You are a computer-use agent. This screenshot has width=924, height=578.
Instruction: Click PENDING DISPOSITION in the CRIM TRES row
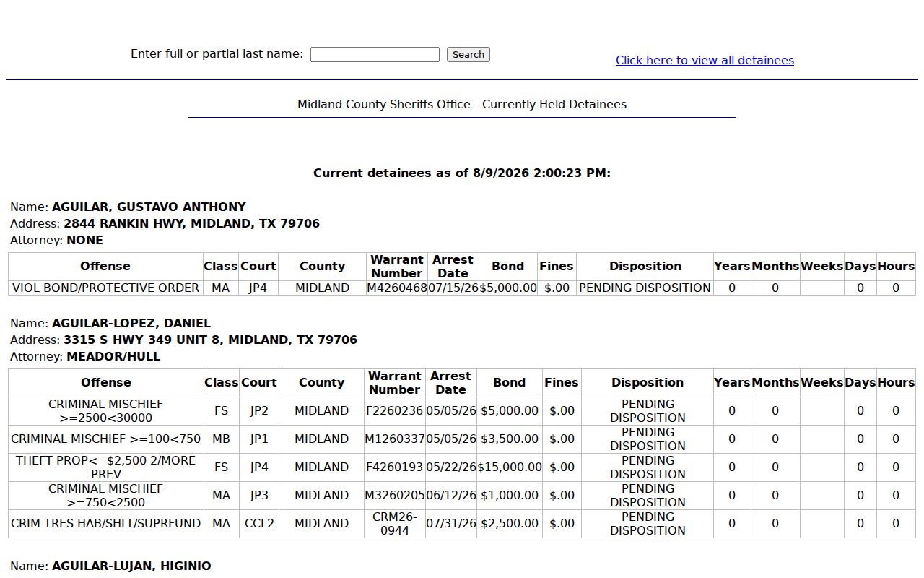[648, 523]
